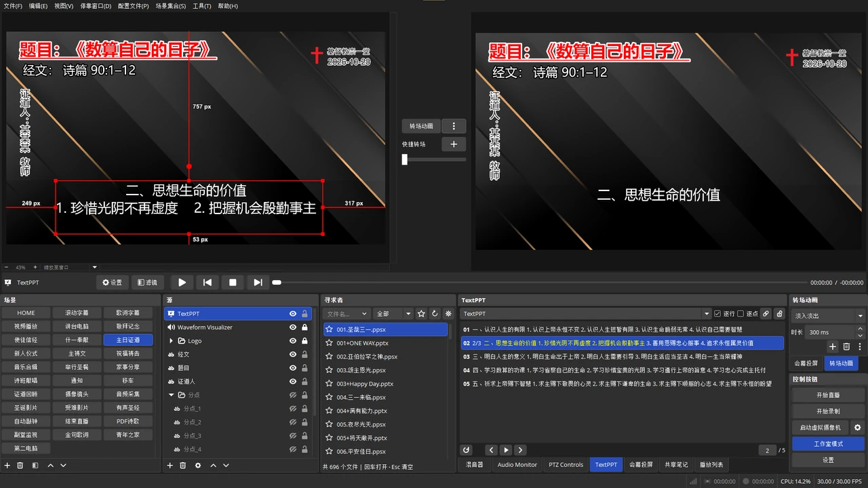This screenshot has width=868, height=488.
Task: Add a new source with the plus icon
Action: point(170,466)
